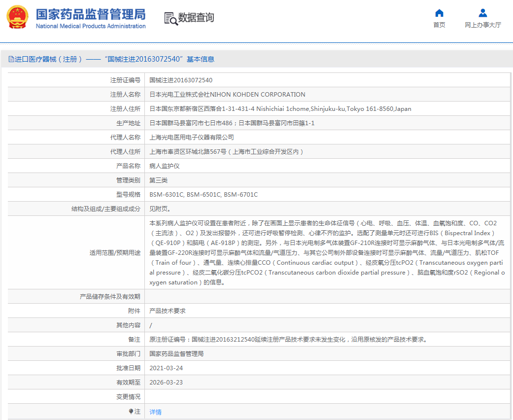
Task: Click the 型号规格 row label
Action: click(x=128, y=194)
